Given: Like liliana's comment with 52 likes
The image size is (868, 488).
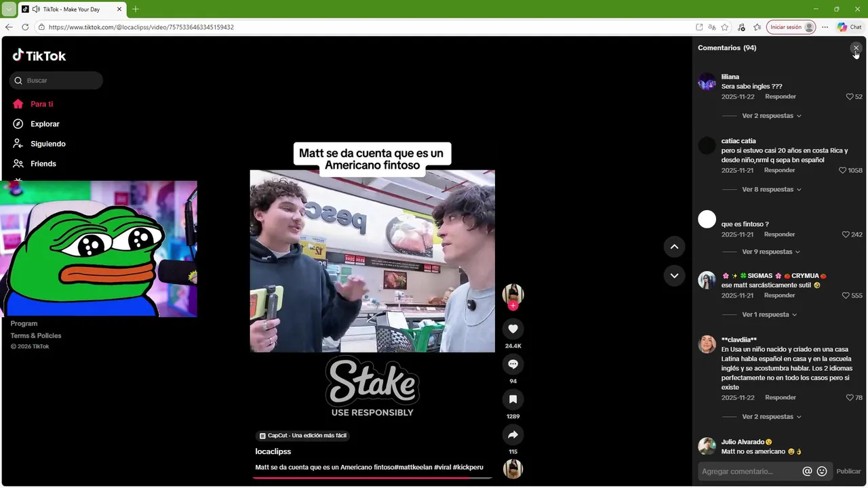Looking at the screenshot, I should (x=850, y=97).
